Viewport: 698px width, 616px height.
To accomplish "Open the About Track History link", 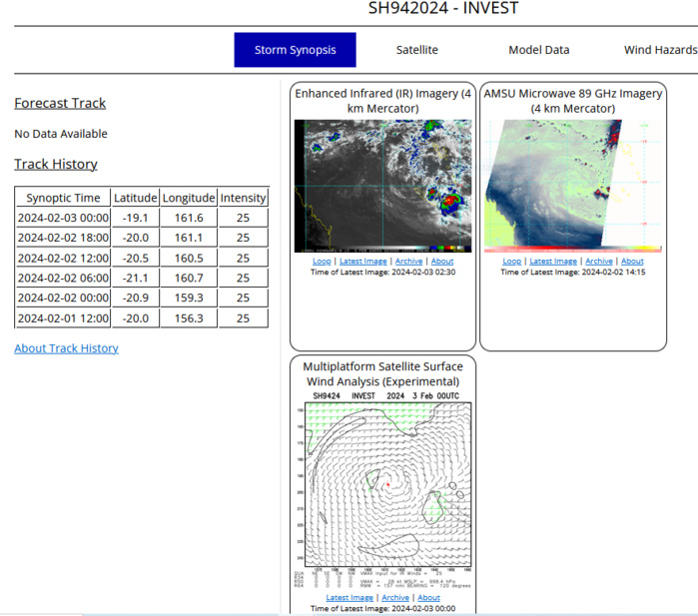I will pyautogui.click(x=66, y=348).
